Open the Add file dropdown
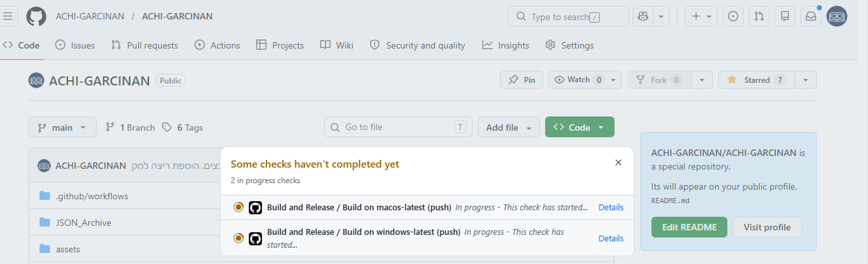Image resolution: width=868 pixels, height=264 pixels. [x=509, y=127]
